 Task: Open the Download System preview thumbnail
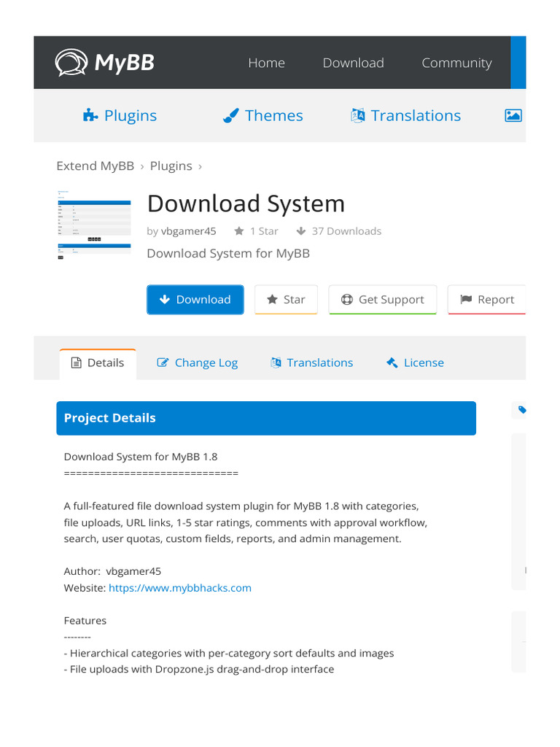click(94, 225)
